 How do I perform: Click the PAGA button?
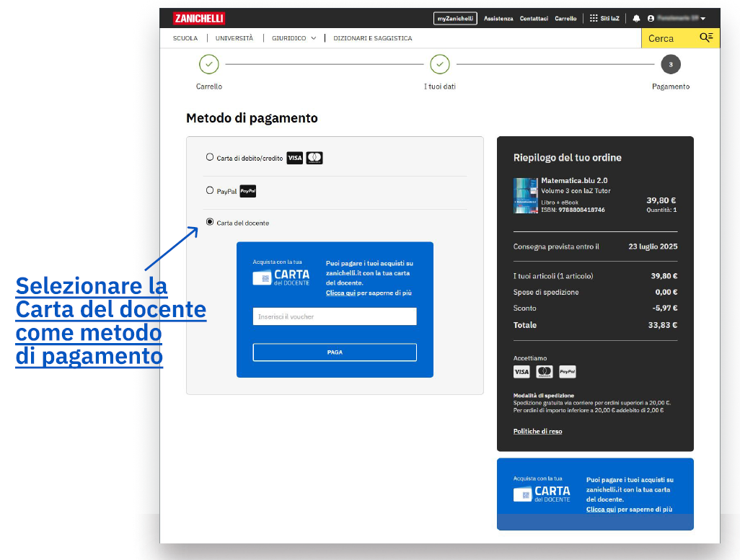click(335, 352)
